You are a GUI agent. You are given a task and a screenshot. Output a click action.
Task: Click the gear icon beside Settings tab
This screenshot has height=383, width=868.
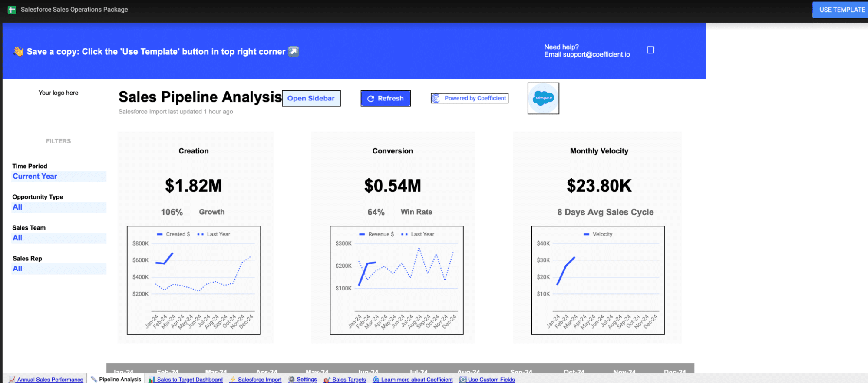(291, 379)
